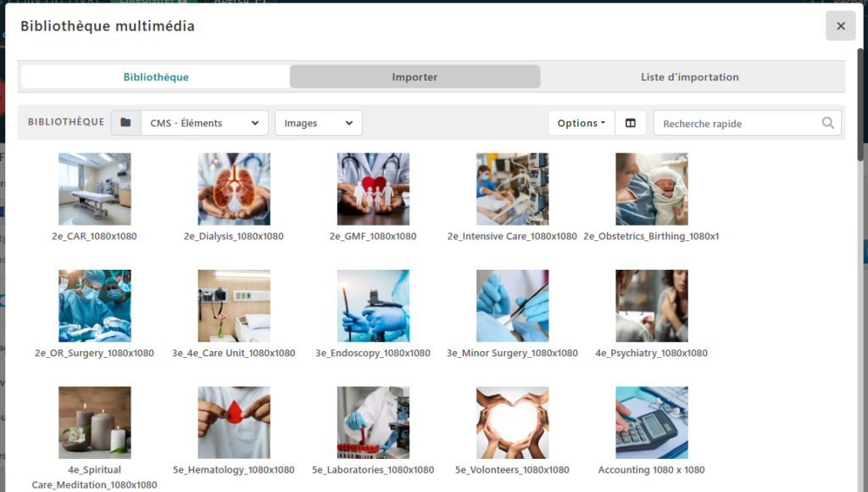
Task: Open the Images file type dropdown
Action: click(x=318, y=123)
